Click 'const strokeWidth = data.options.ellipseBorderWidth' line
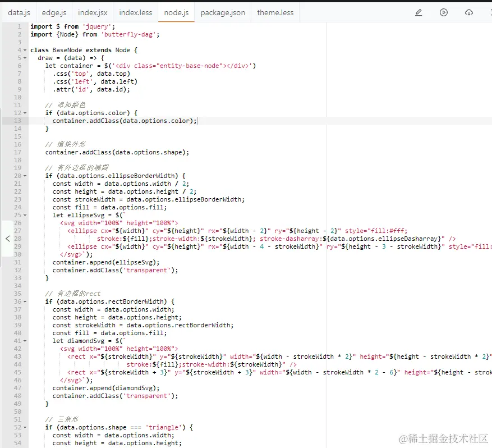 (x=149, y=199)
